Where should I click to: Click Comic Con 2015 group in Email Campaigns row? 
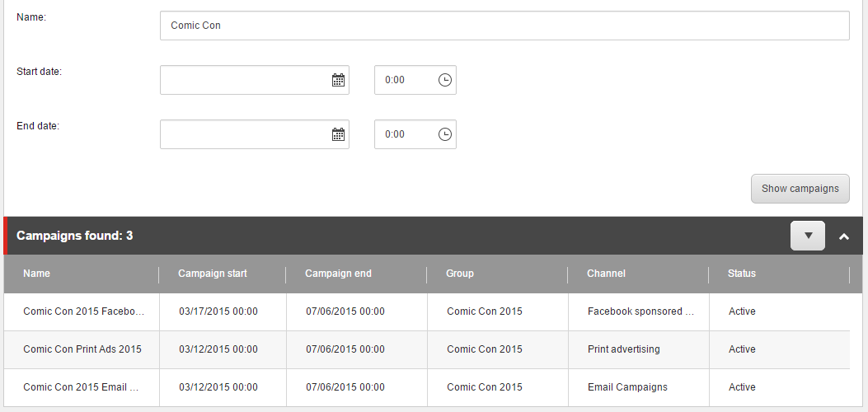point(485,387)
